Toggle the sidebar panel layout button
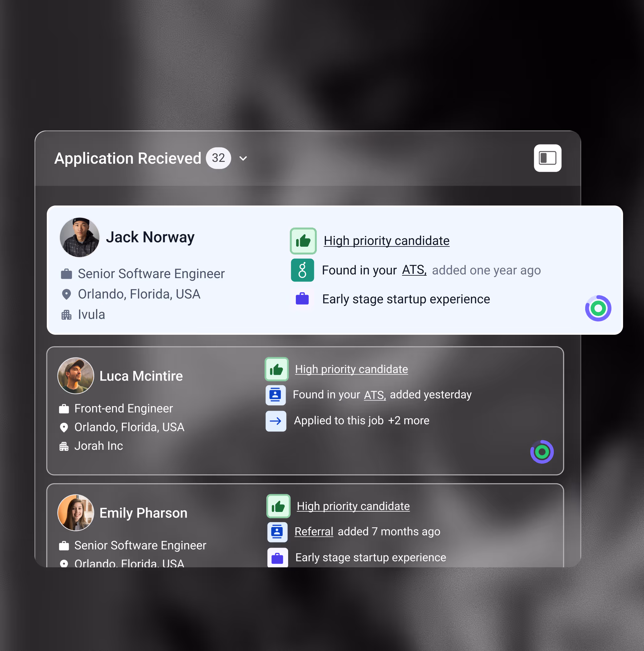 click(547, 158)
